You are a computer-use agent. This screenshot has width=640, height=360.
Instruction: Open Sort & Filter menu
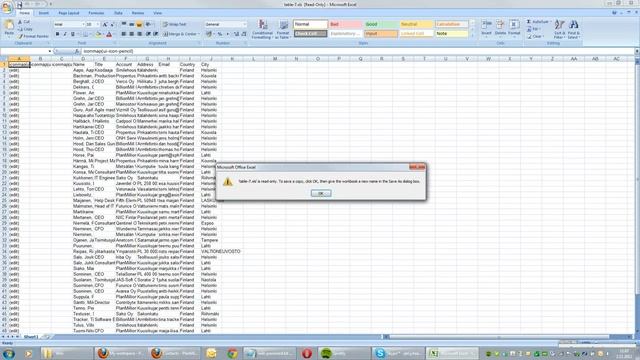(x=560, y=29)
